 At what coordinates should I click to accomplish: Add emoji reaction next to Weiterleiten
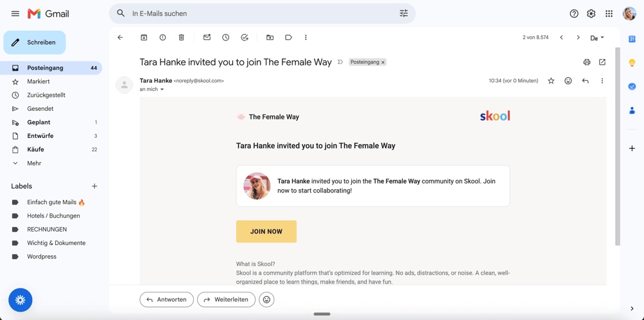coord(266,299)
